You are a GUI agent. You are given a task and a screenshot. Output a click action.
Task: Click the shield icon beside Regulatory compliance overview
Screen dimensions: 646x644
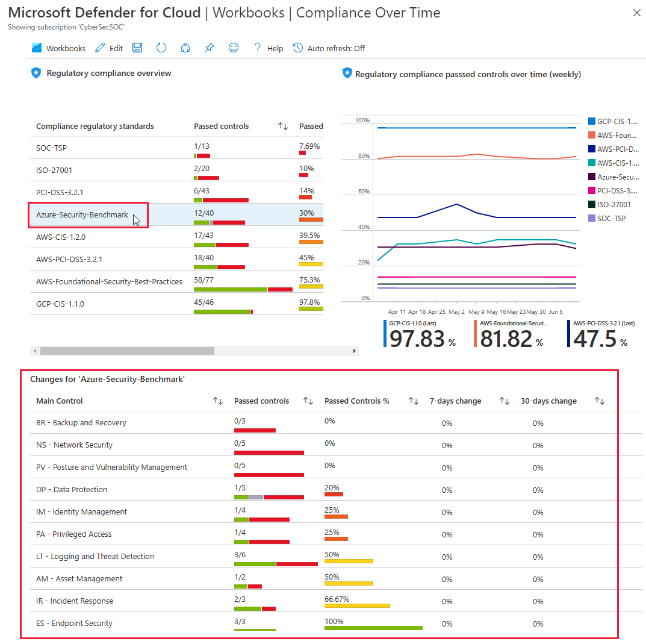[36, 73]
